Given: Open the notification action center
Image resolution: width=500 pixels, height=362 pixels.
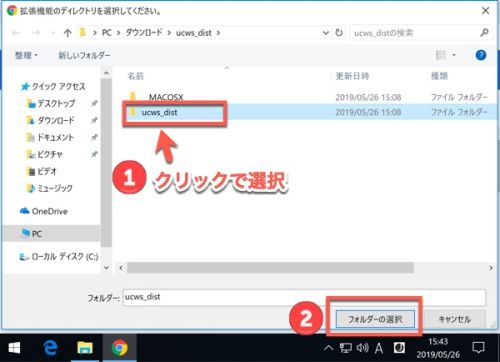Looking at the screenshot, I should coord(479,348).
